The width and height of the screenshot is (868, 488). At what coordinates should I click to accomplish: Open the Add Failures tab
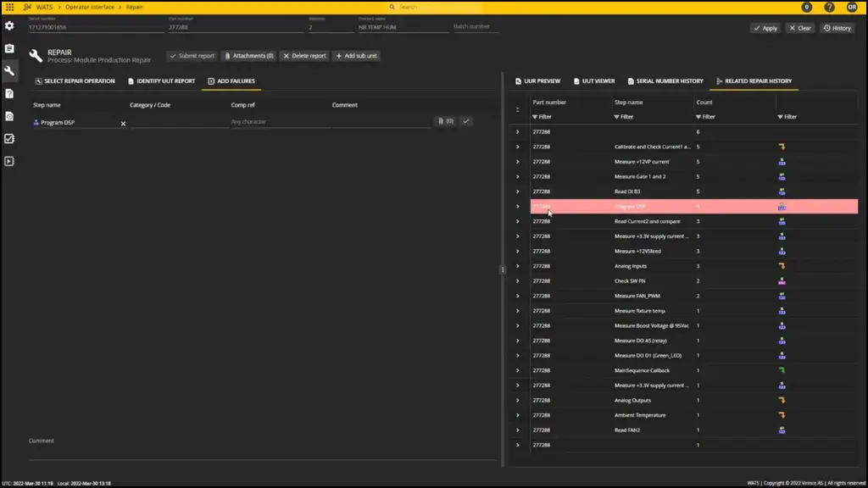[231, 80]
